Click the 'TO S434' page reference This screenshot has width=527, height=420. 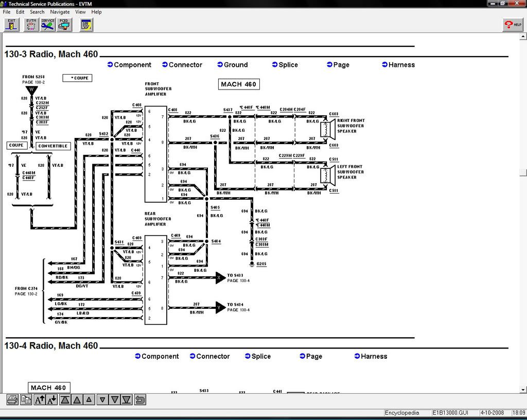point(238,307)
